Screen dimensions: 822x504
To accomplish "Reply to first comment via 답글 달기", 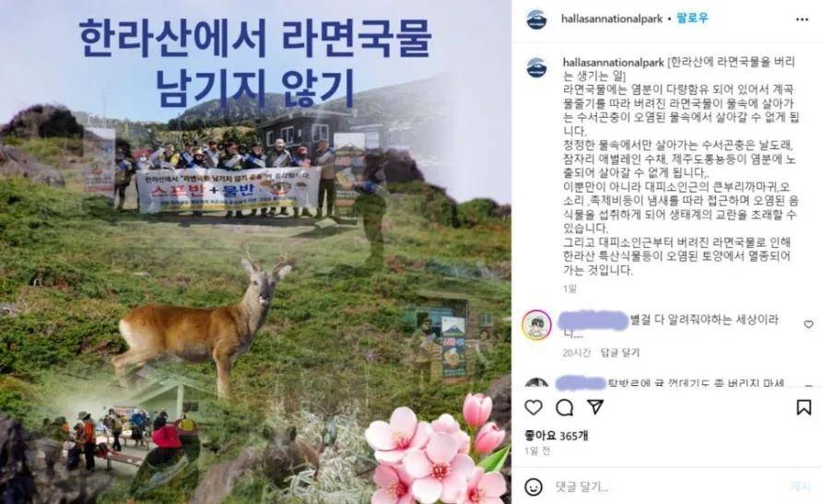I will (620, 353).
